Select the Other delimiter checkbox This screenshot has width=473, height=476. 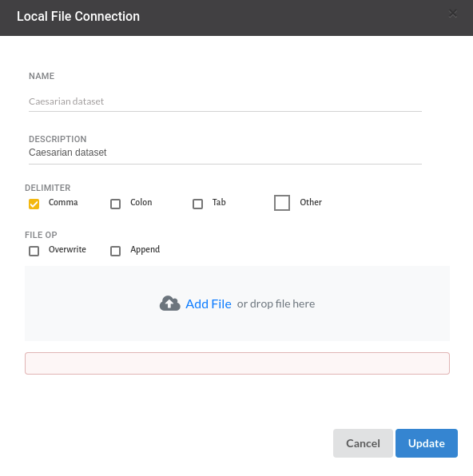282,203
